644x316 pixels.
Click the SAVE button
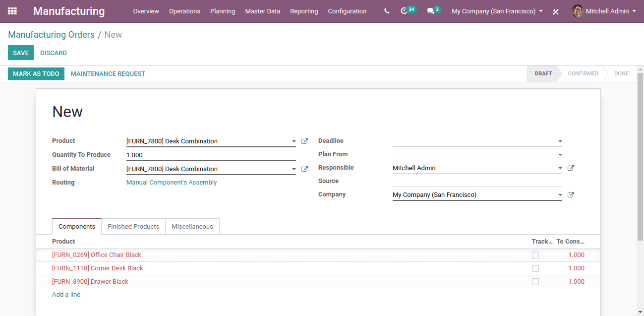pyautogui.click(x=21, y=53)
